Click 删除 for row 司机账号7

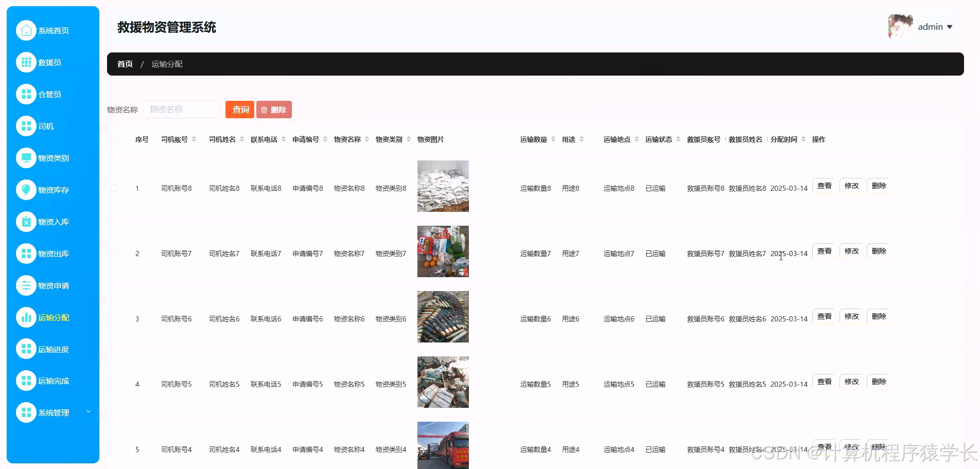click(x=879, y=251)
